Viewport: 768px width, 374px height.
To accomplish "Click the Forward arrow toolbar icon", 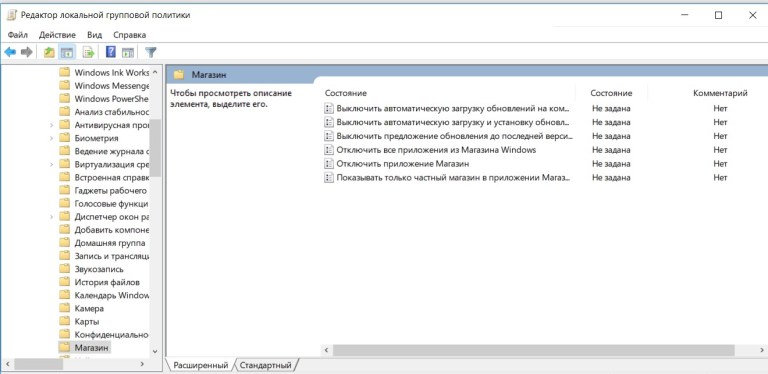I will 26,52.
